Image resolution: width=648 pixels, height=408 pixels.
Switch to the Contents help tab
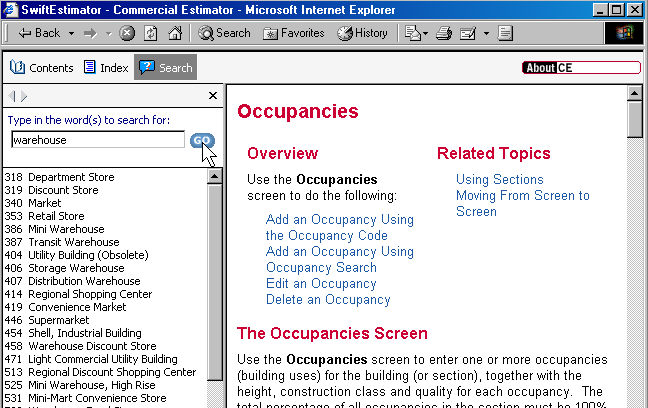click(41, 67)
